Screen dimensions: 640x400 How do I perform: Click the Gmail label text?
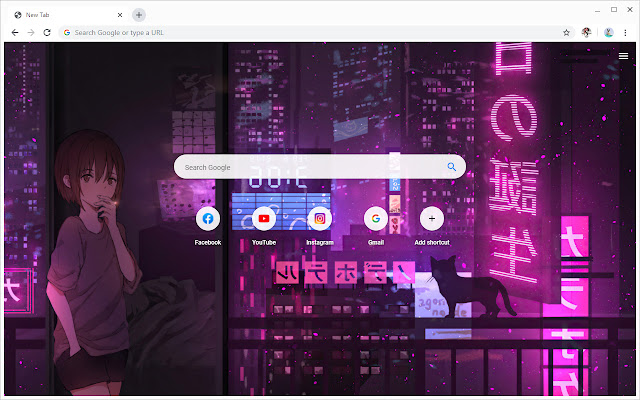tap(376, 242)
